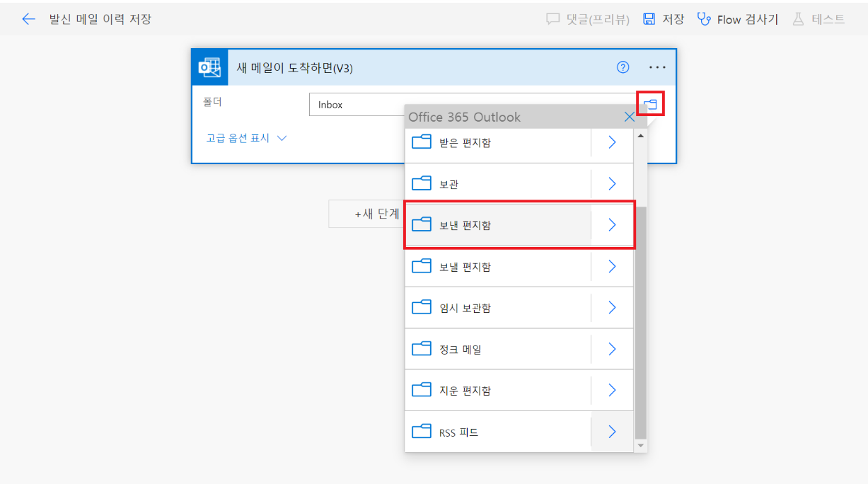This screenshot has height=484, width=868.
Task: Expand subfolders of 보낸 편지함
Action: point(612,225)
